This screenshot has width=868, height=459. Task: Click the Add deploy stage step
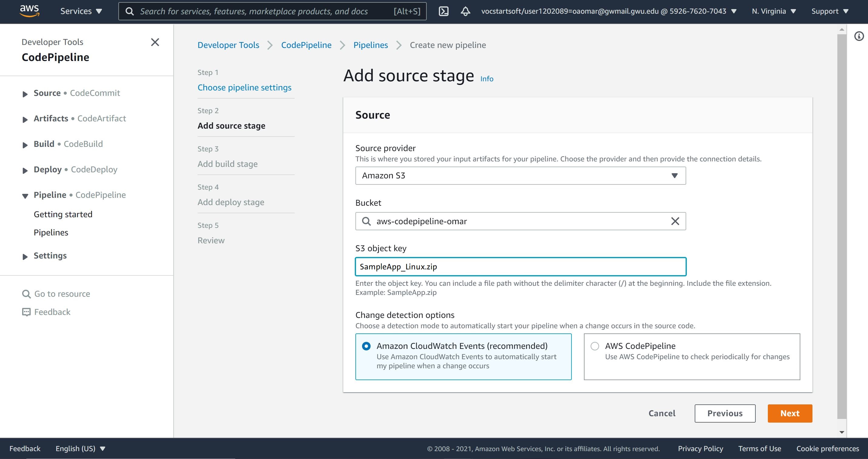point(231,202)
